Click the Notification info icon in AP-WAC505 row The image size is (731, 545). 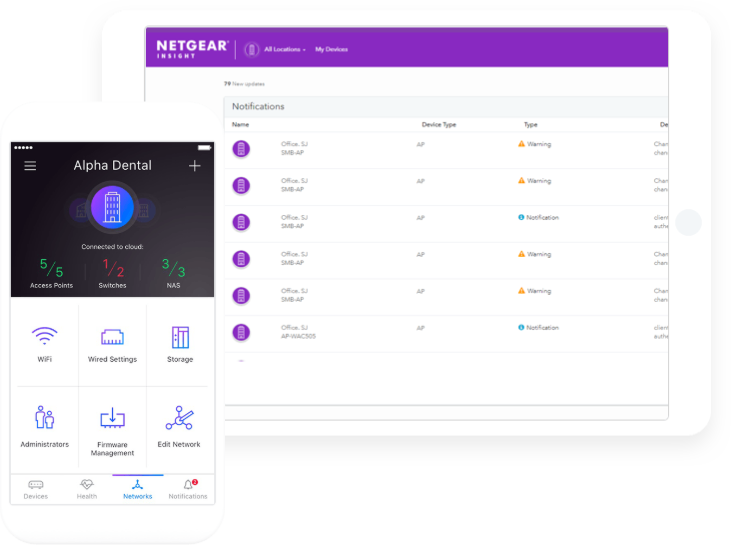(x=521, y=327)
